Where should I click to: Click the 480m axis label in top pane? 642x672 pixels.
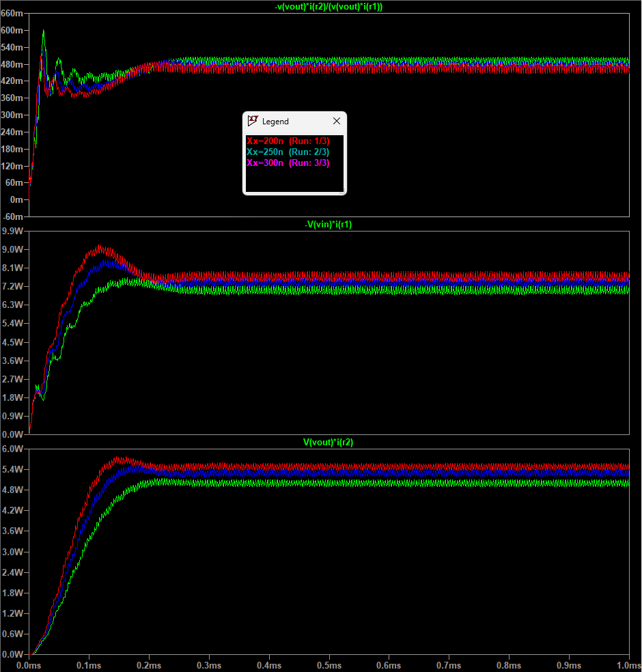click(x=12, y=64)
